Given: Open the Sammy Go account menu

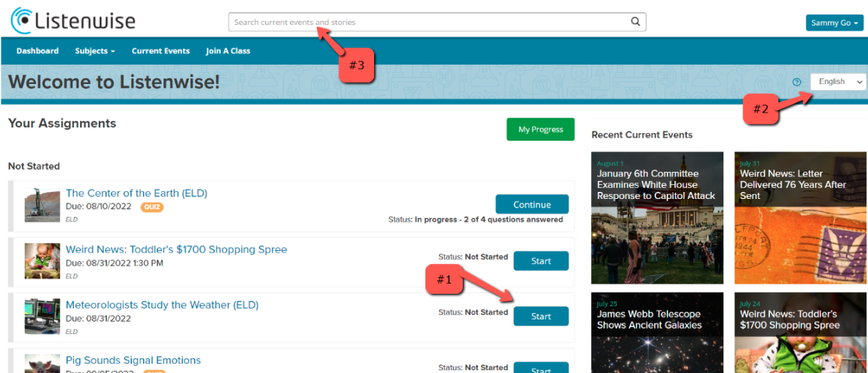Looking at the screenshot, I should (835, 23).
